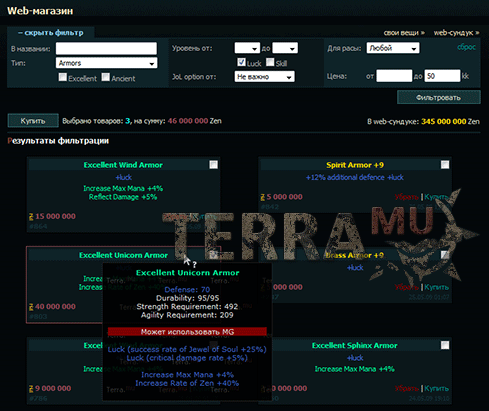
Task: Click the '40 000 000' price text
Action: (55, 306)
